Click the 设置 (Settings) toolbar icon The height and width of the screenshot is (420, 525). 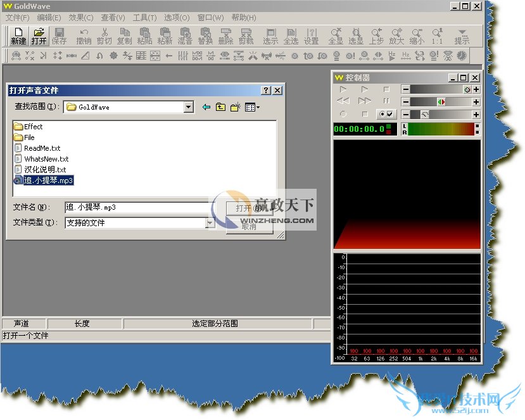311,35
